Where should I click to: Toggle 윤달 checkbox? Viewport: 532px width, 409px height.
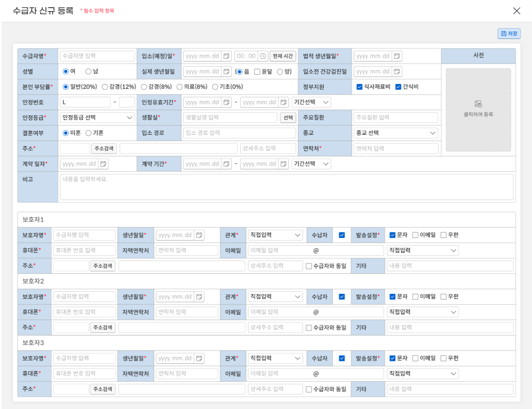coord(257,71)
